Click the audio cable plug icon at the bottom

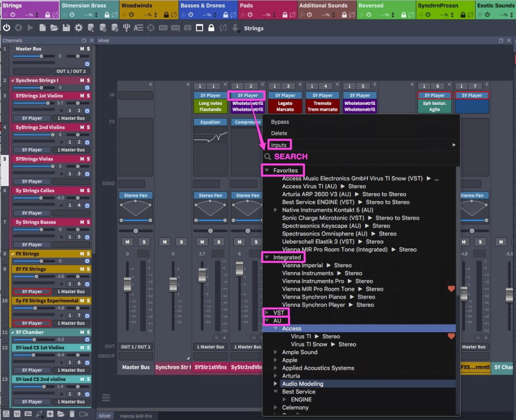[x=39, y=414]
